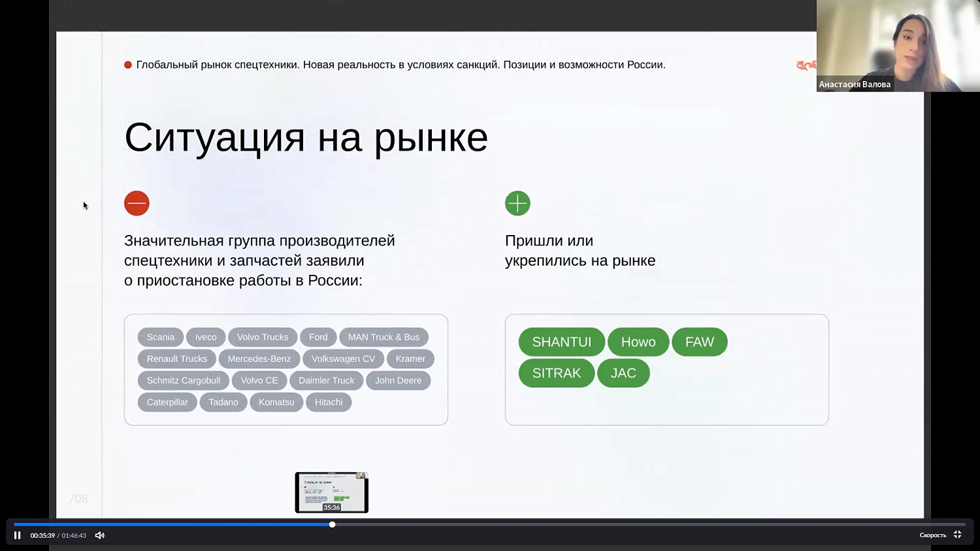Click the total duration 01:46:43
This screenshot has width=980, height=551.
tap(74, 535)
